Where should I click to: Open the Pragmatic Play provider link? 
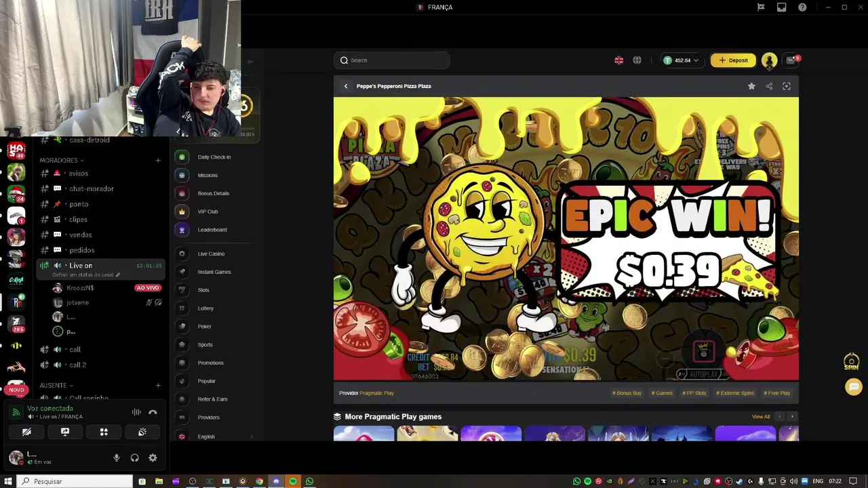point(376,393)
